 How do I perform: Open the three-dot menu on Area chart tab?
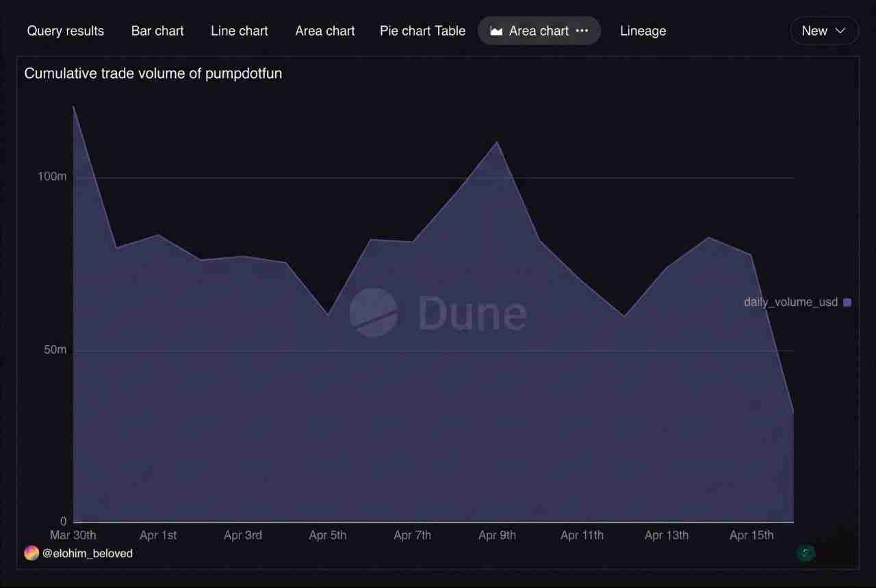click(582, 31)
